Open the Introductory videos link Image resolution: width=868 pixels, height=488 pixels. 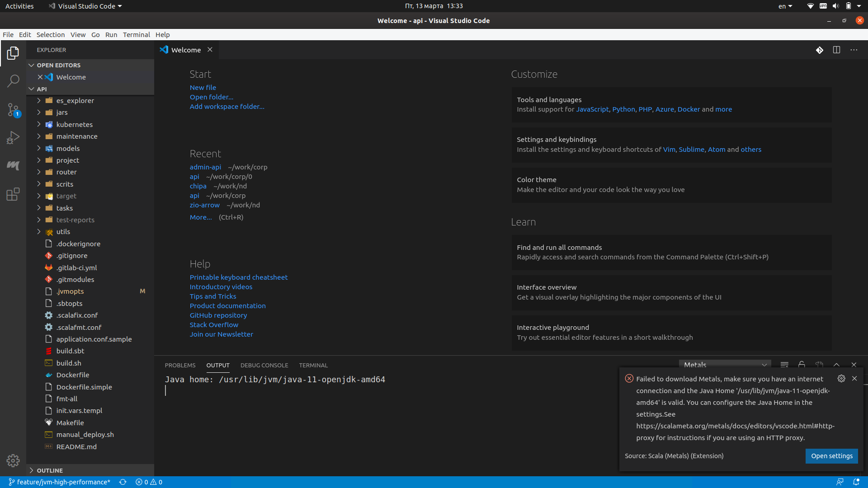pyautogui.click(x=221, y=286)
